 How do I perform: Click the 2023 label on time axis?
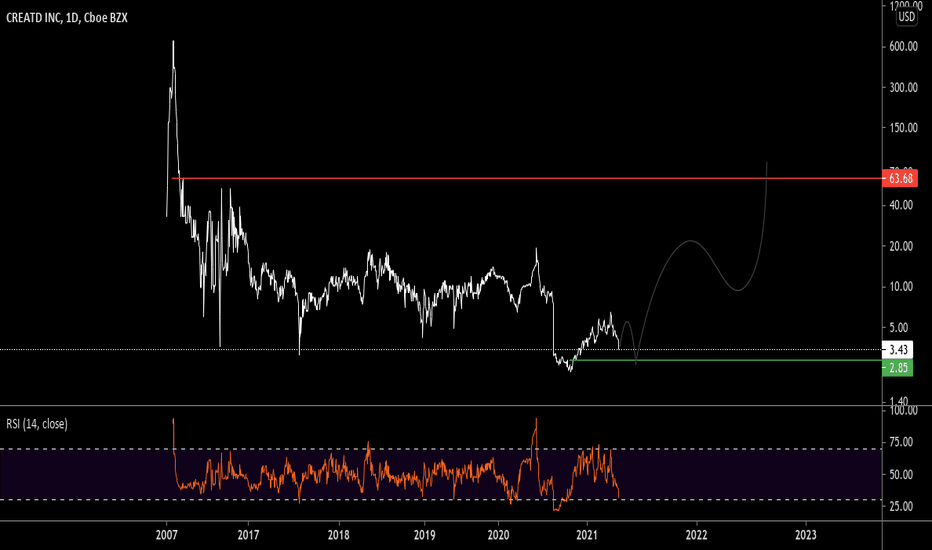(805, 535)
